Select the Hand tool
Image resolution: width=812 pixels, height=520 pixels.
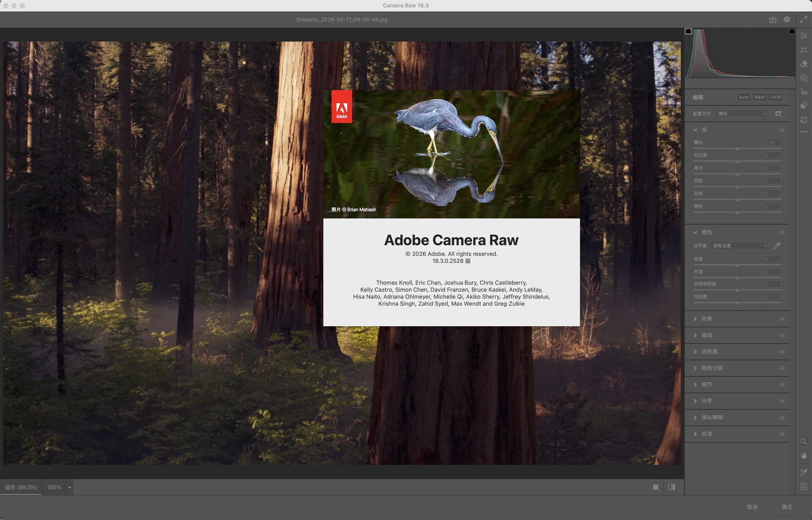804,456
